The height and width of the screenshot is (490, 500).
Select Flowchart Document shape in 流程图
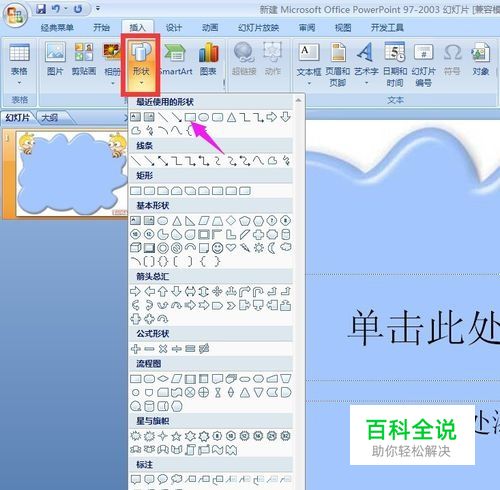[217, 379]
